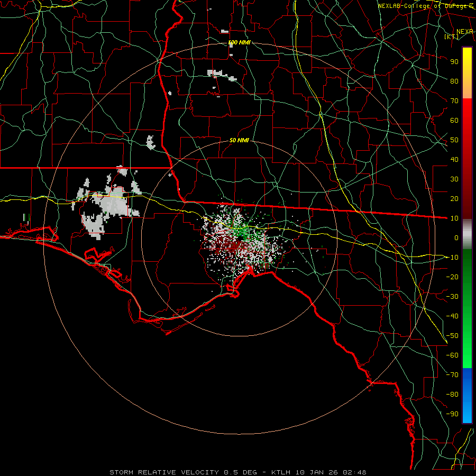
Task: Click the -70 value on the velocity scale
Action: point(452,375)
